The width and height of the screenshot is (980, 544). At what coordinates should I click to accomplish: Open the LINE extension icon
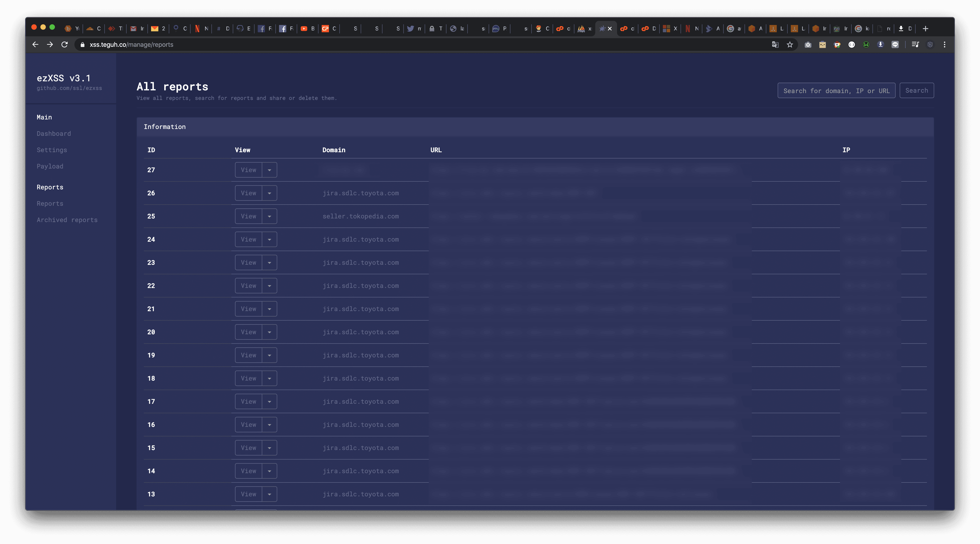[895, 45]
